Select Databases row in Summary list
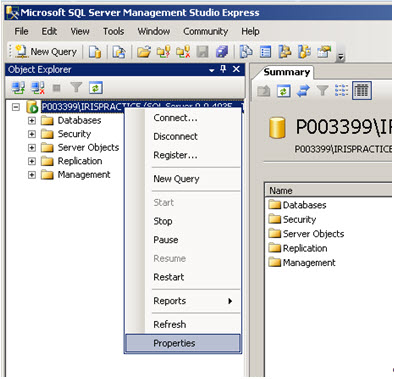 (297, 205)
